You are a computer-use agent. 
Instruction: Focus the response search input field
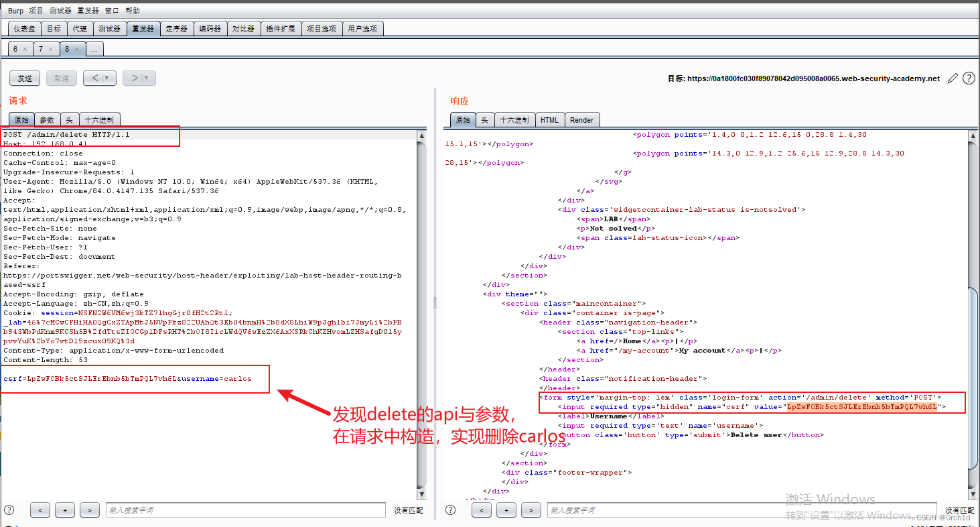click(x=742, y=510)
